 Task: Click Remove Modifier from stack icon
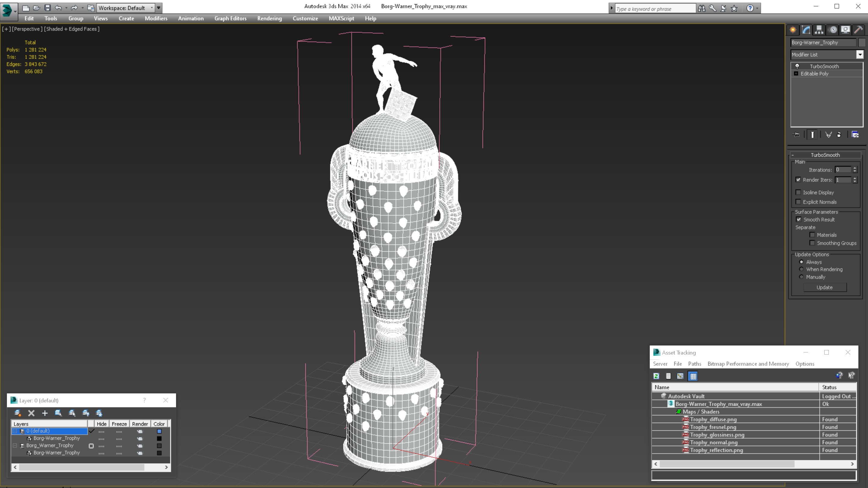(839, 134)
